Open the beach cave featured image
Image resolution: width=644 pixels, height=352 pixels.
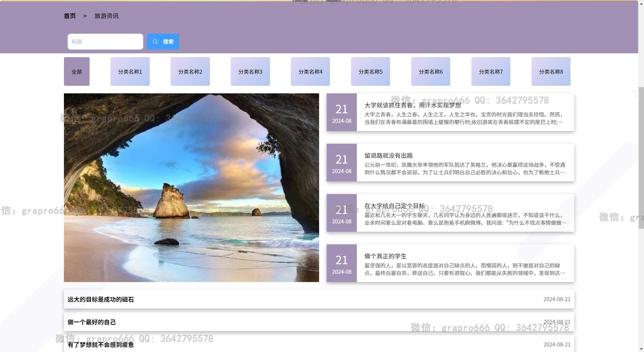click(x=191, y=187)
